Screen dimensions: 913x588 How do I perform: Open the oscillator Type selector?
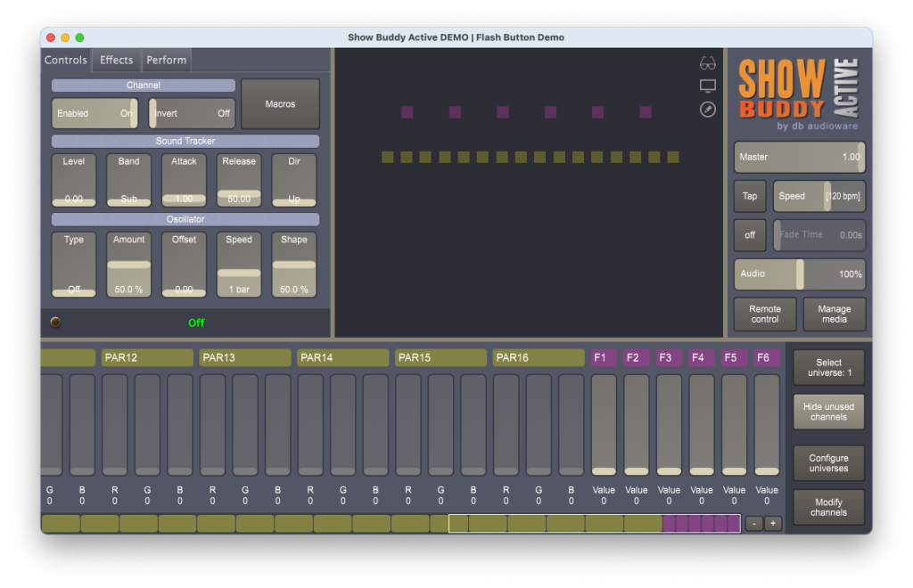tap(74, 265)
